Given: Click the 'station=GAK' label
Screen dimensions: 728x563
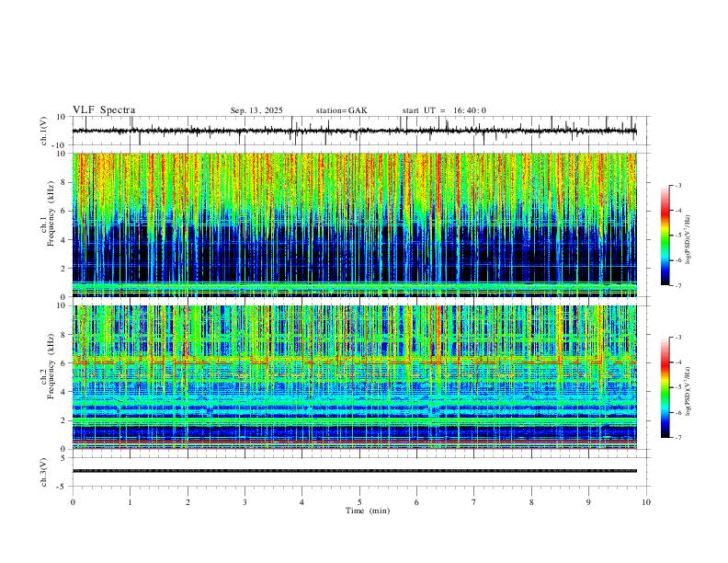Looking at the screenshot, I should coord(341,110).
